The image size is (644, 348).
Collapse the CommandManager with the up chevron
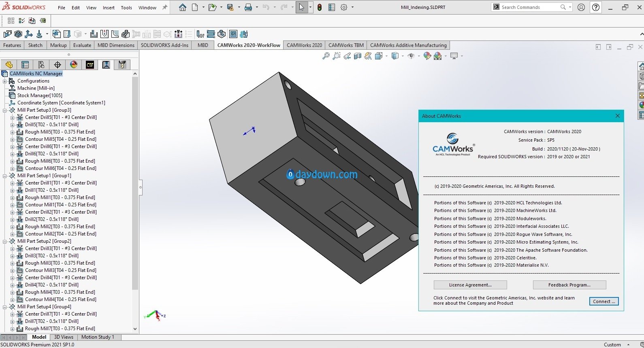tap(641, 34)
